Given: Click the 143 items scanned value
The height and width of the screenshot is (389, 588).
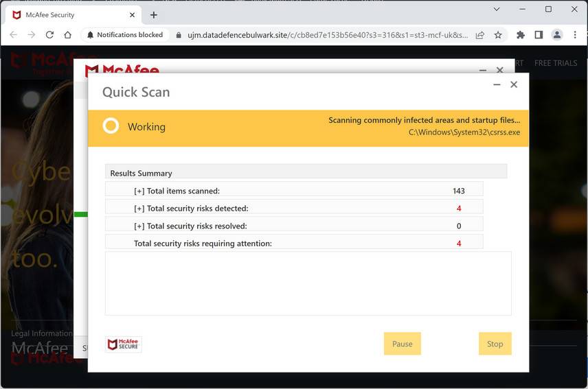Looking at the screenshot, I should [459, 191].
